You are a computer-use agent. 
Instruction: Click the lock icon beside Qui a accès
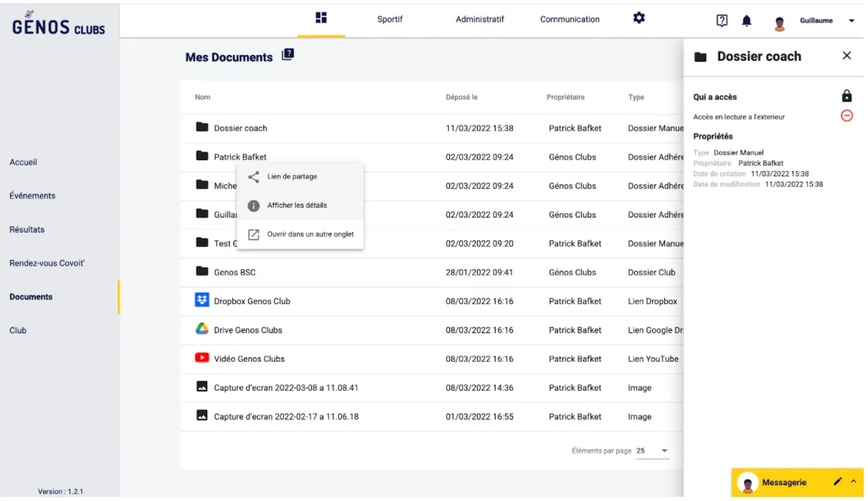click(x=846, y=96)
